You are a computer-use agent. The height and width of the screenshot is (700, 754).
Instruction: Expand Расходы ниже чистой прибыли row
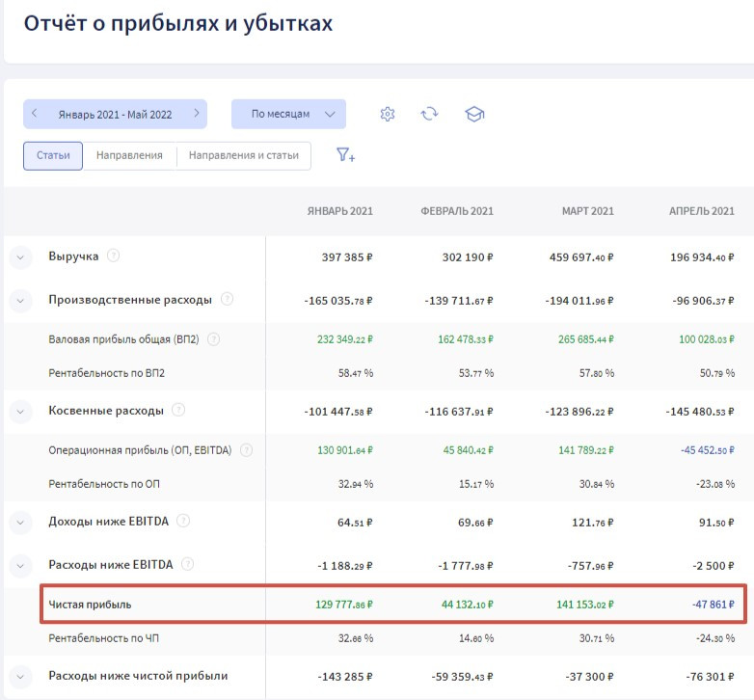[x=21, y=676]
